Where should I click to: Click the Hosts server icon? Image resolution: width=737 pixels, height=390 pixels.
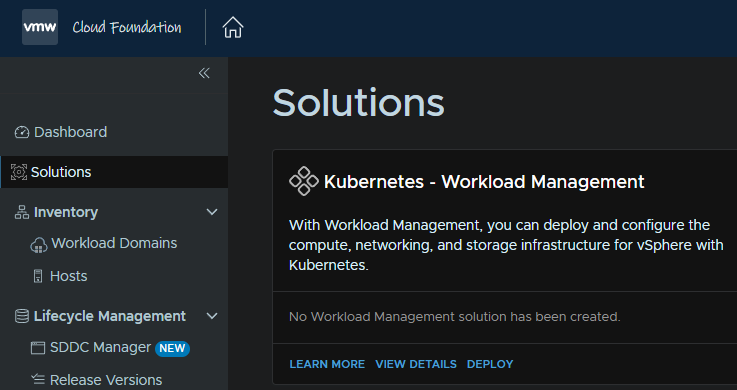38,276
